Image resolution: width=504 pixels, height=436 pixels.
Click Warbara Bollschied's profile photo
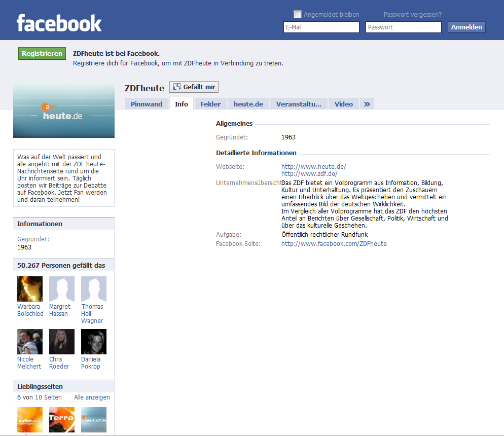tap(30, 289)
